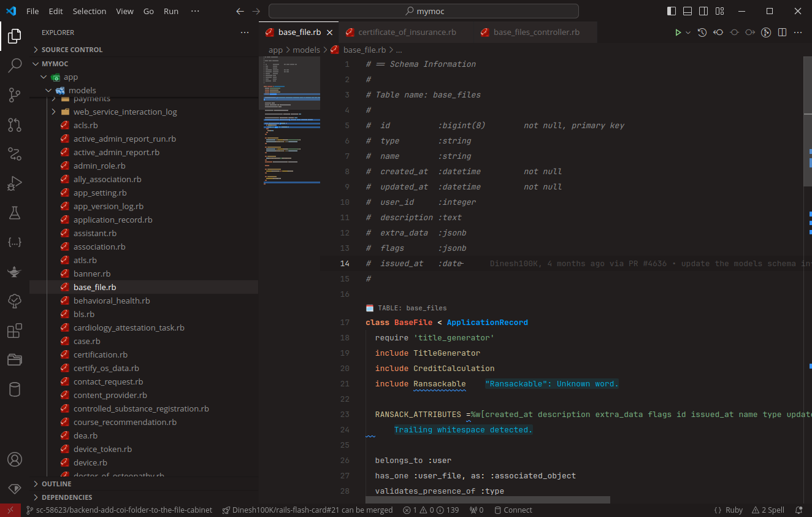Open Customize Layout options
This screenshot has height=517, width=812.
719,11
